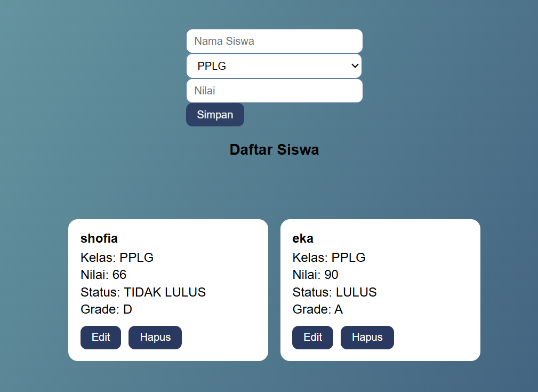
Task: Click the Status: LULUS text on eka's card
Action: click(334, 292)
